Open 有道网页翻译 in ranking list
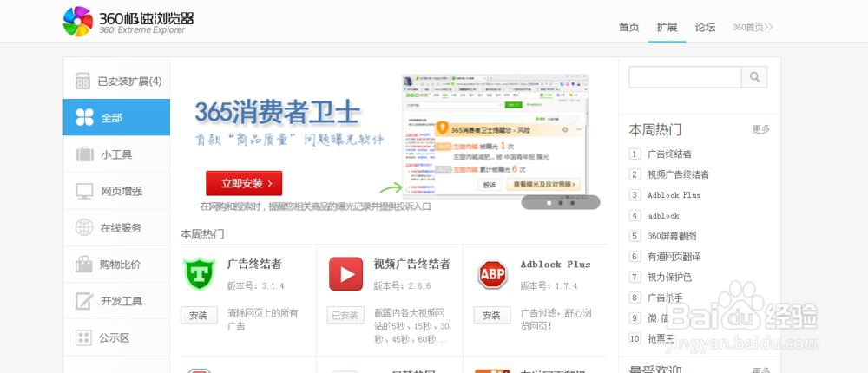868x373 pixels. 674,256
